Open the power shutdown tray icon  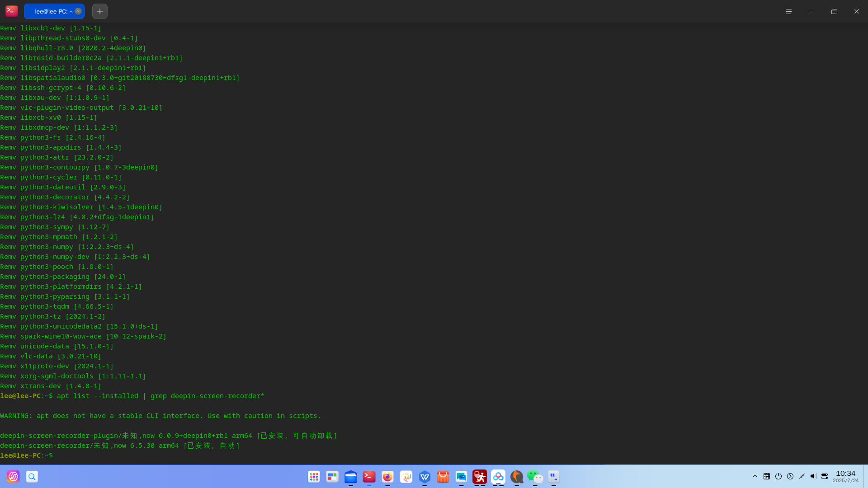(778, 476)
